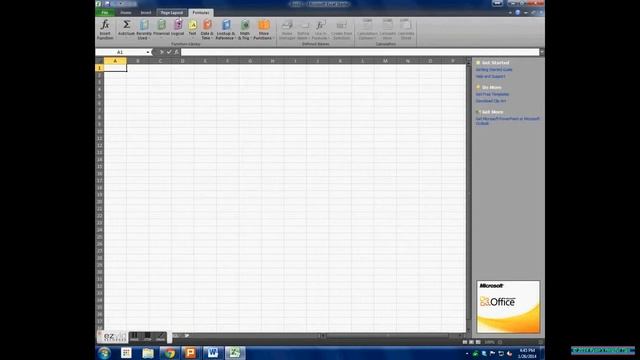Click Download Clip Art link
640x360 pixels.
coord(491,101)
